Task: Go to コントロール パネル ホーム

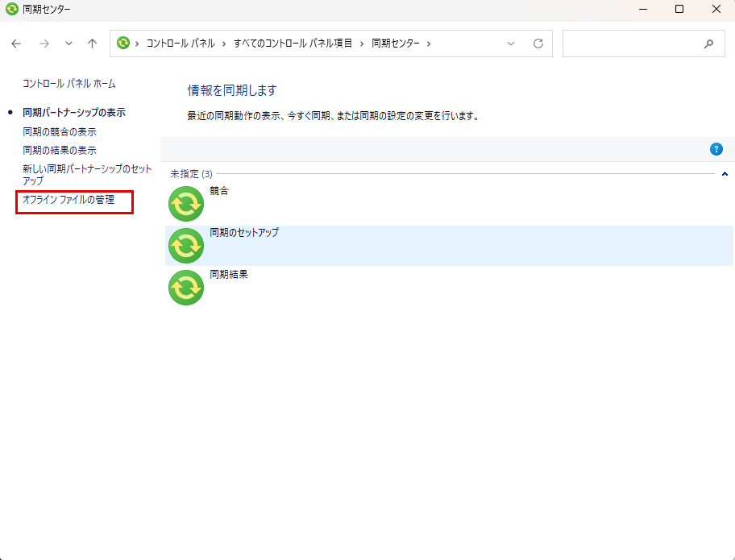Action: click(69, 84)
